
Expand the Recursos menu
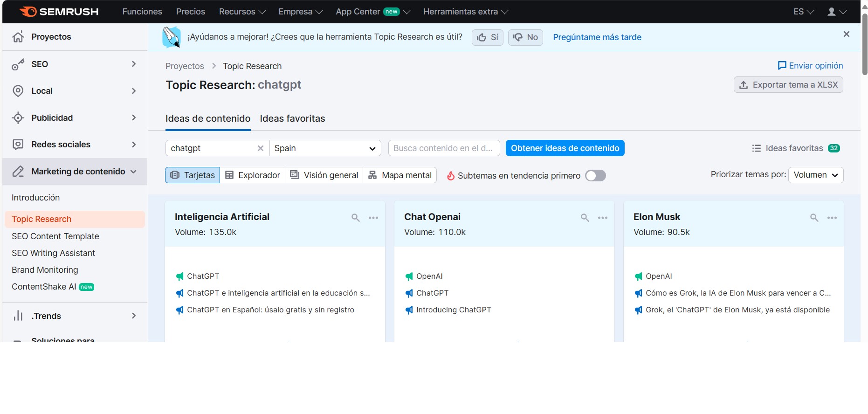242,12
